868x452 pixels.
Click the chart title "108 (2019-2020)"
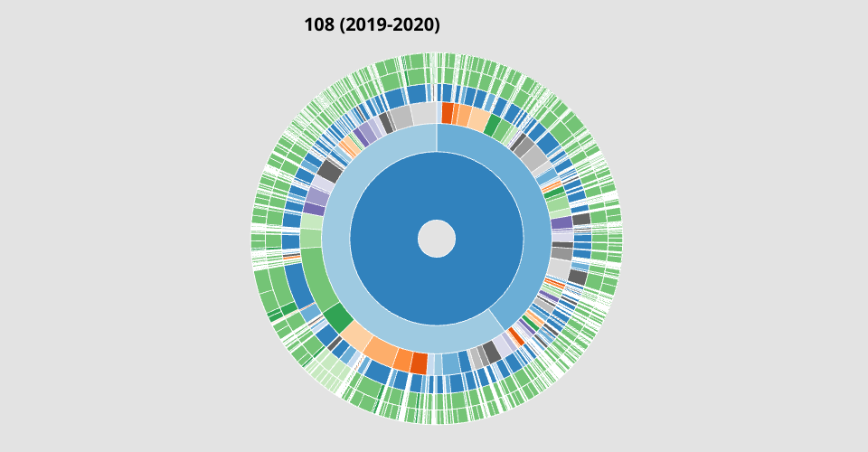[x=373, y=25]
